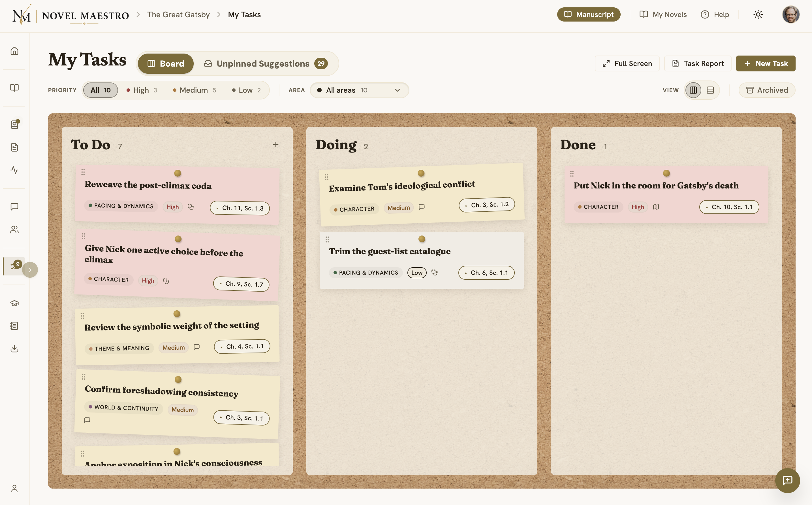Open Ch. 9, Sc. 1.7 scene link

point(241,284)
